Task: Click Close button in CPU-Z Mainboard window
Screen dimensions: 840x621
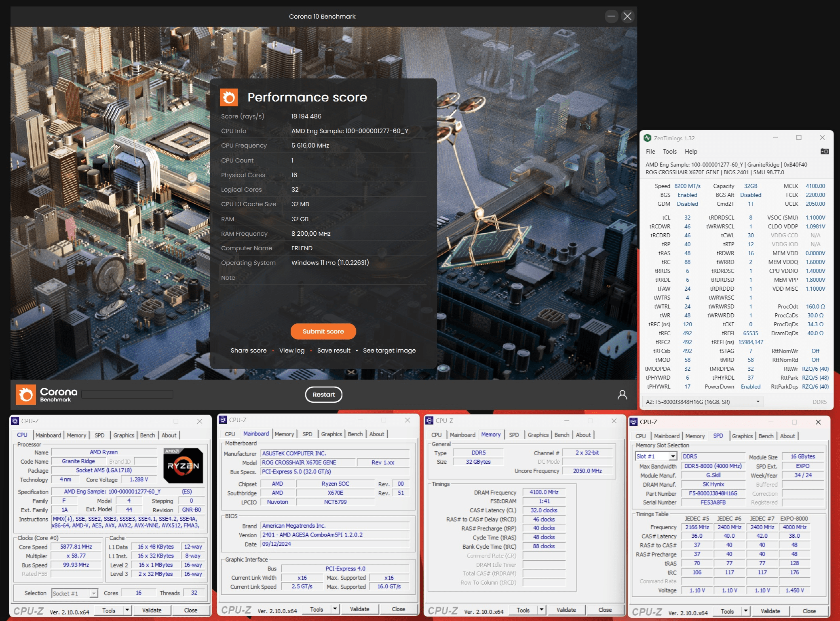Action: click(x=398, y=609)
